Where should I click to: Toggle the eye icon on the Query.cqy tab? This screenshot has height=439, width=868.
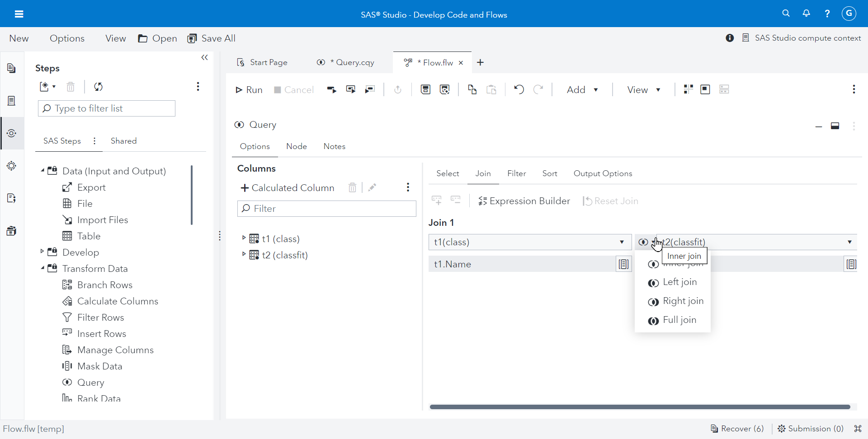point(321,62)
